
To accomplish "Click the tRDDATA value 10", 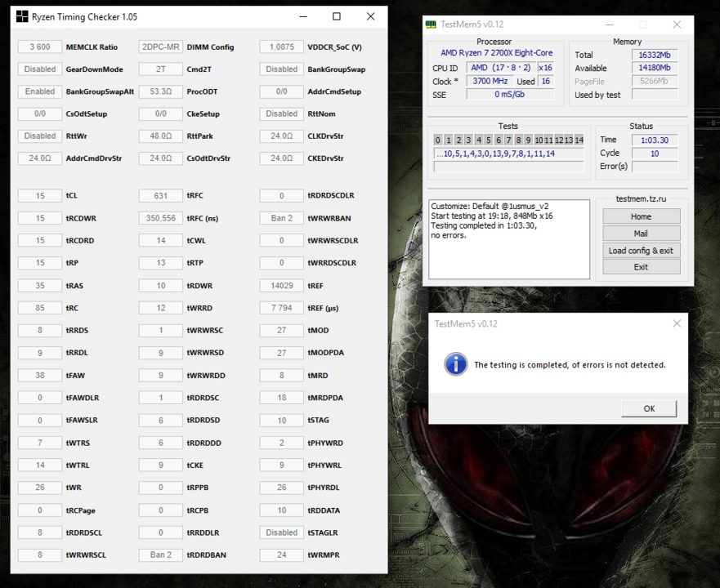I will [281, 510].
